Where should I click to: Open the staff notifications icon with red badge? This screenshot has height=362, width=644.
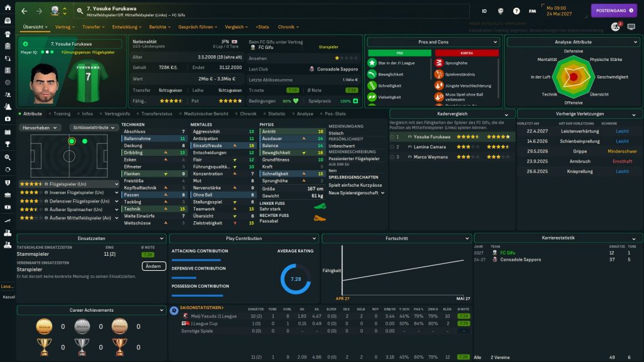click(x=615, y=27)
